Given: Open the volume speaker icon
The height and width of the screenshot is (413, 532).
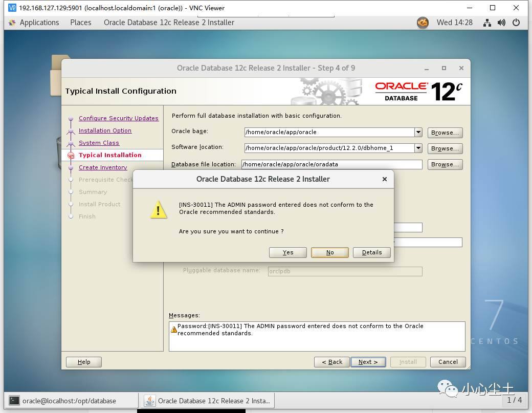Looking at the screenshot, I should [x=501, y=23].
